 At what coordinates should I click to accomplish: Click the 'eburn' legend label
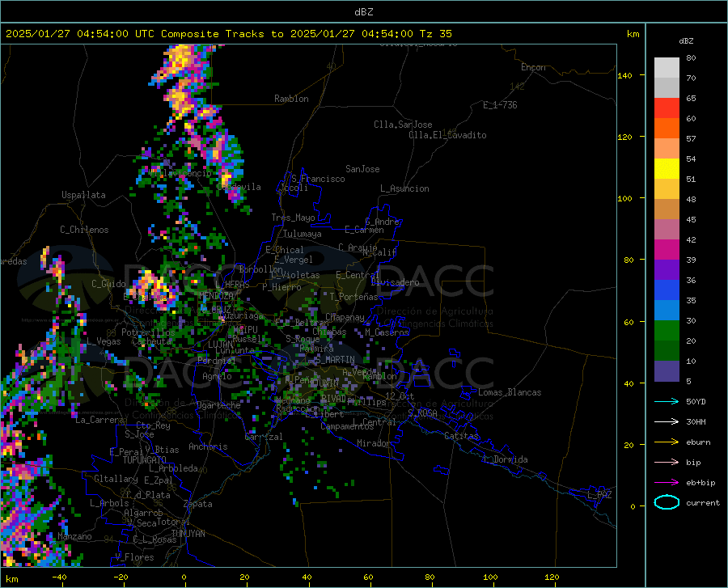tap(698, 442)
